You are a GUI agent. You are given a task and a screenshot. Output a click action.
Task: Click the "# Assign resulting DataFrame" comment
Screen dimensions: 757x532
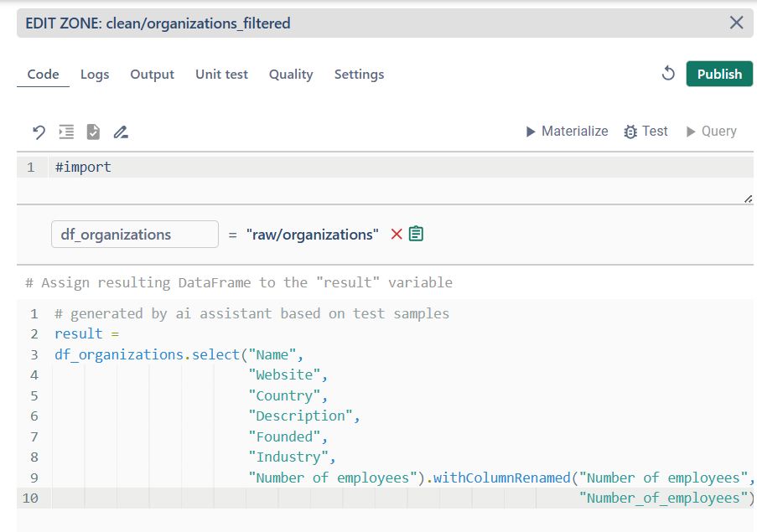[x=239, y=282]
